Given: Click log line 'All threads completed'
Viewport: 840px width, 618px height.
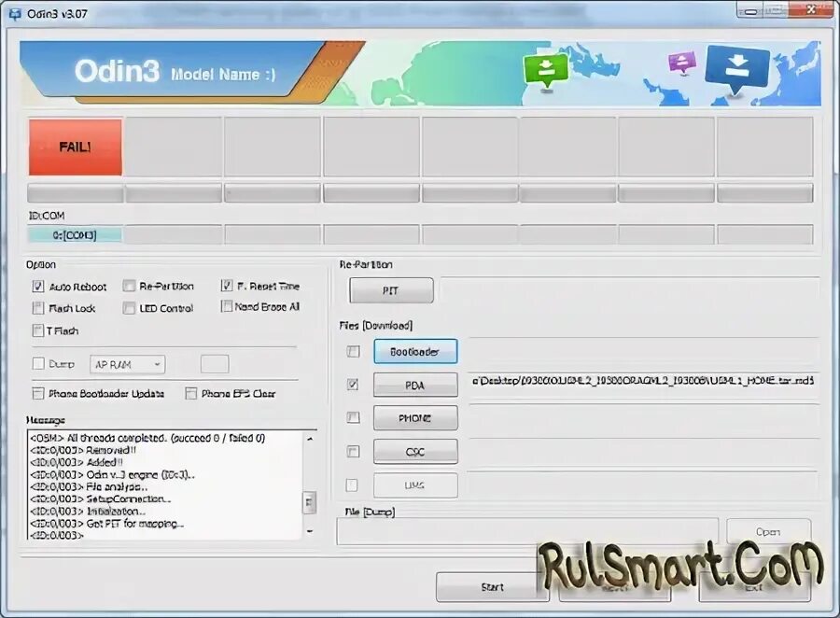Looking at the screenshot, I should 147,438.
